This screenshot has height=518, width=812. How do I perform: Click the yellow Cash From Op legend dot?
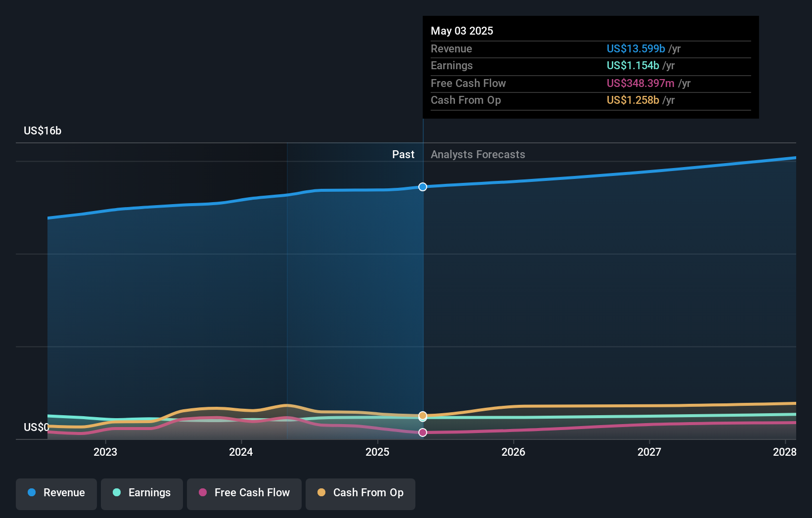321,493
